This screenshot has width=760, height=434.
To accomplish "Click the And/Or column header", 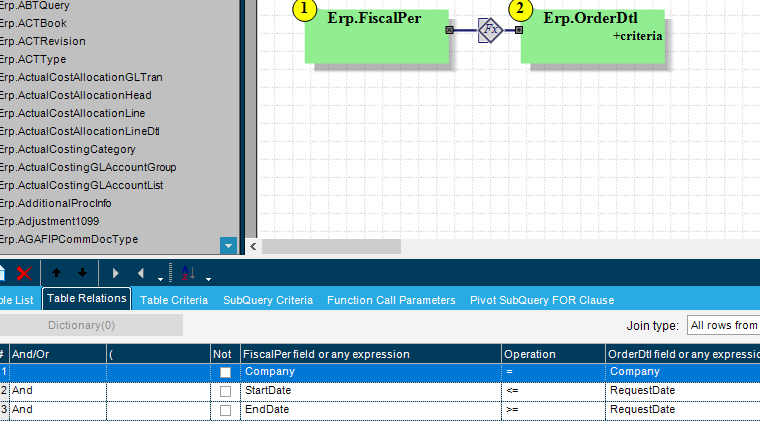I will pyautogui.click(x=58, y=354).
